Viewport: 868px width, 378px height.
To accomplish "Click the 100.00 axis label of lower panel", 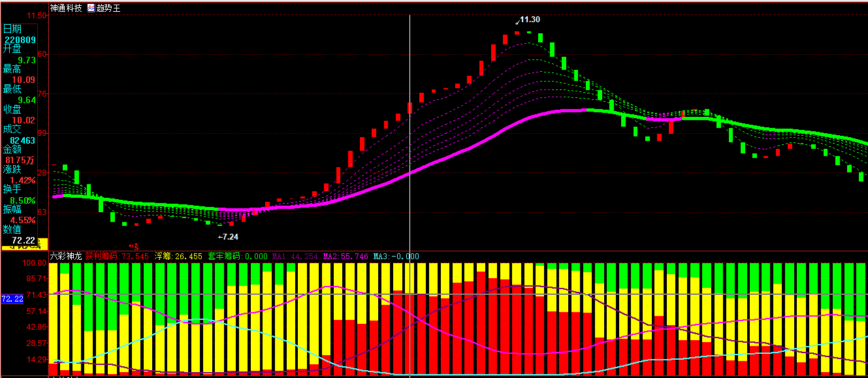I will [x=33, y=264].
